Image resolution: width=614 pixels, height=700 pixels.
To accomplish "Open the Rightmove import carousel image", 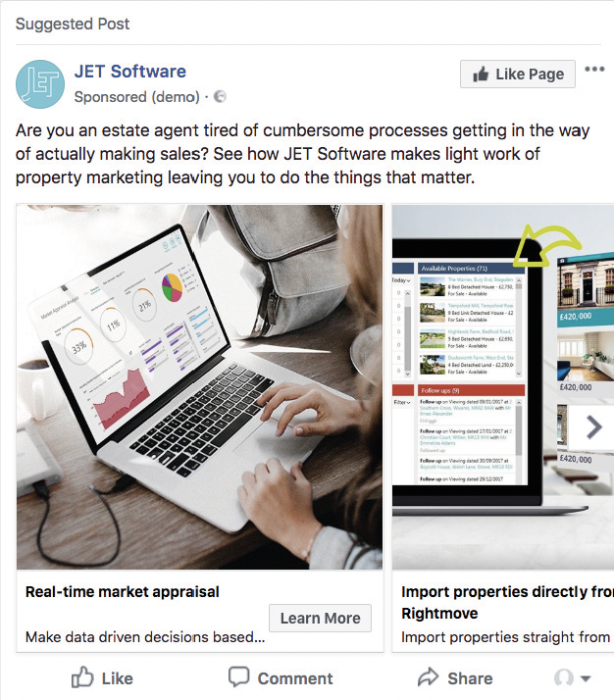I will 503,387.
